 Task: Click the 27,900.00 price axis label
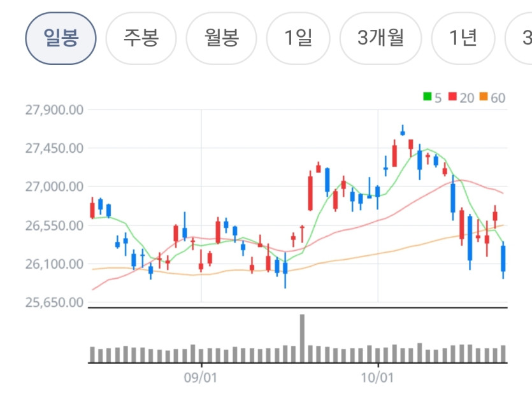click(x=54, y=110)
